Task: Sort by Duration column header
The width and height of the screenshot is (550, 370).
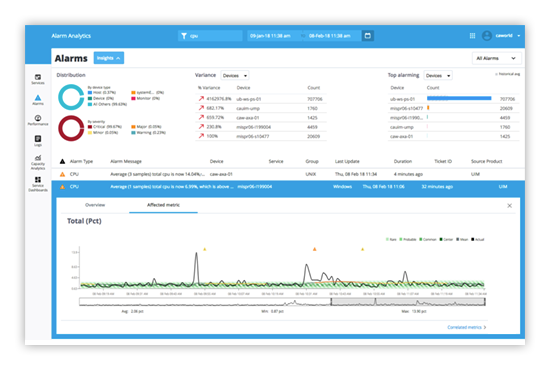Action: pyautogui.click(x=403, y=161)
